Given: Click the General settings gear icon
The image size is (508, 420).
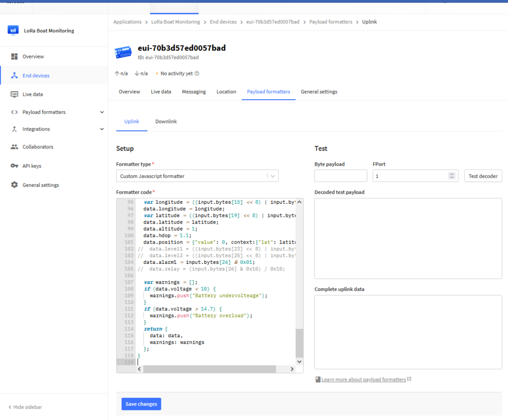Looking at the screenshot, I should (14, 185).
